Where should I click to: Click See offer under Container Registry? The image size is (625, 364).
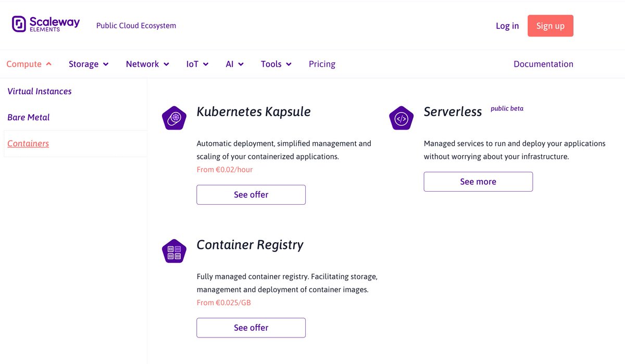[251, 328]
